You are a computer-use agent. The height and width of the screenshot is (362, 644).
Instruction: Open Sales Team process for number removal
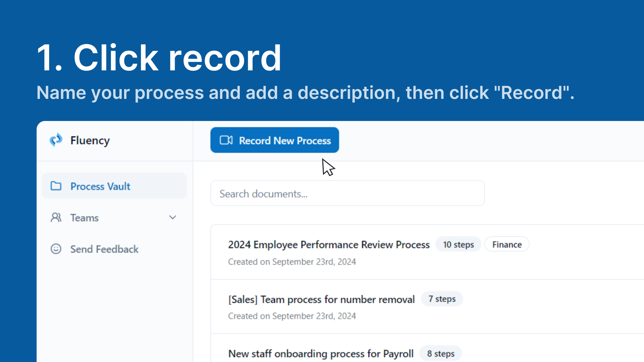point(321,299)
